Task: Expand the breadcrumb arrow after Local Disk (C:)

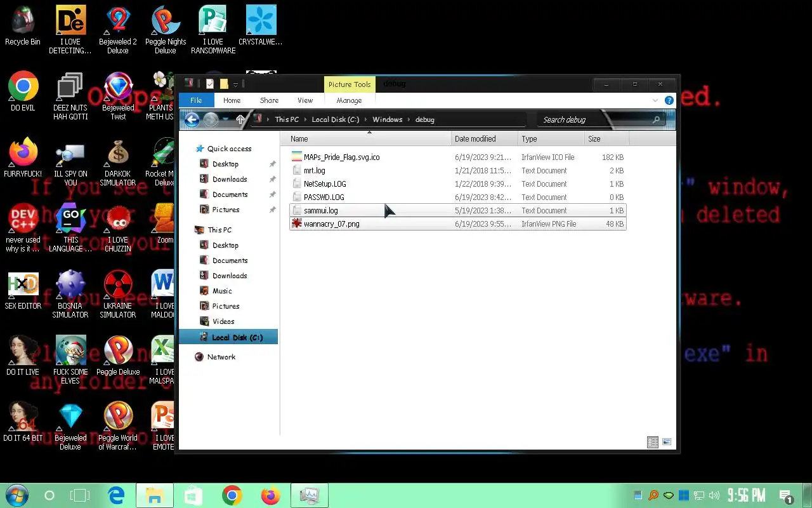Action: coord(366,119)
